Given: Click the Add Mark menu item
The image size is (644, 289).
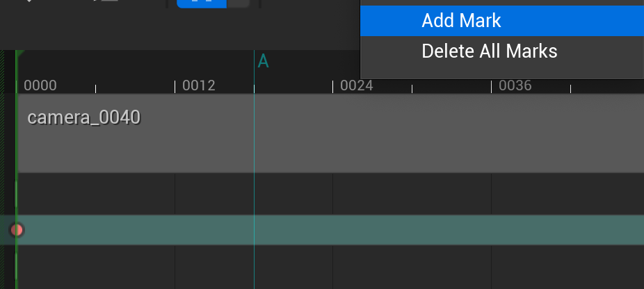Looking at the screenshot, I should pyautogui.click(x=461, y=21).
